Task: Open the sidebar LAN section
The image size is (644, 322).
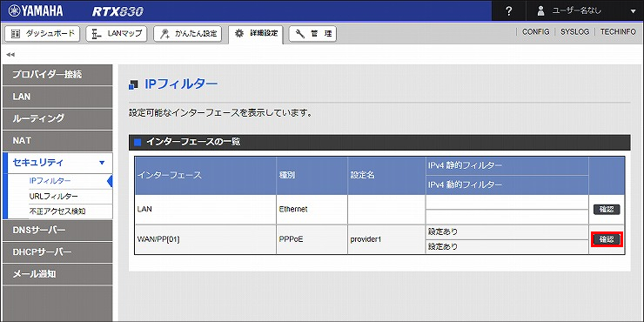Action: click(x=57, y=97)
